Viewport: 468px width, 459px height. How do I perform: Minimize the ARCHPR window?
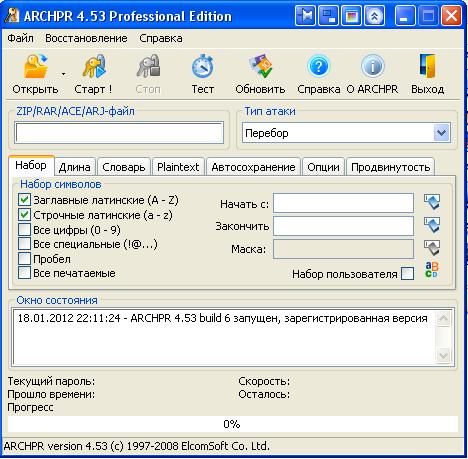coord(405,16)
